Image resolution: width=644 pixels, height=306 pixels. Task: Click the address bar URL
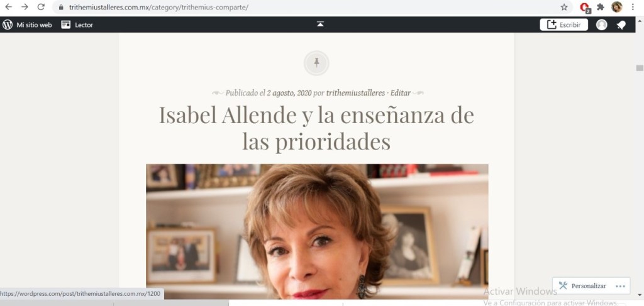click(x=158, y=8)
